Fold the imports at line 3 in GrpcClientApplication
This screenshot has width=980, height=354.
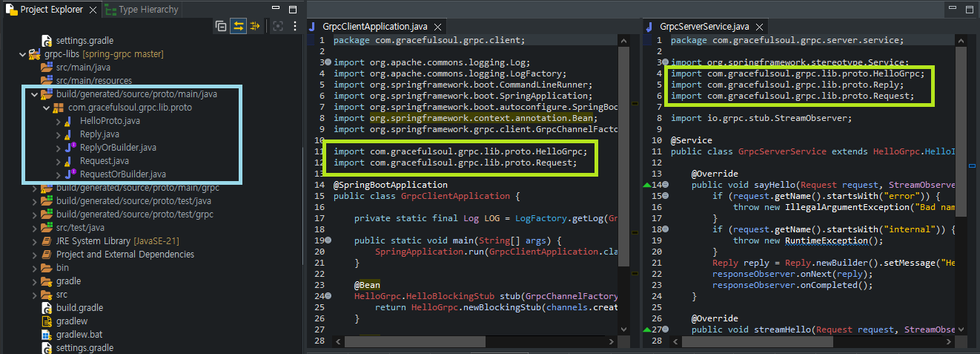(328, 63)
